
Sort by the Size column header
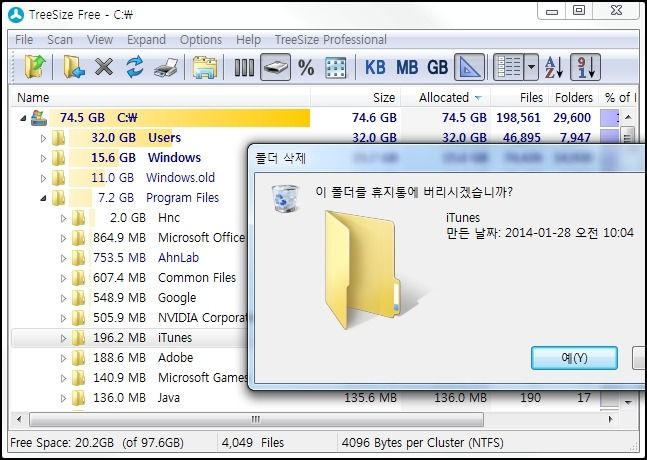384,98
